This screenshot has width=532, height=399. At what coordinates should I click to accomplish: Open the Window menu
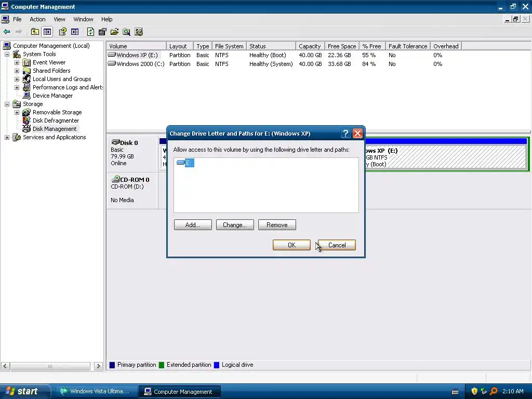click(83, 19)
